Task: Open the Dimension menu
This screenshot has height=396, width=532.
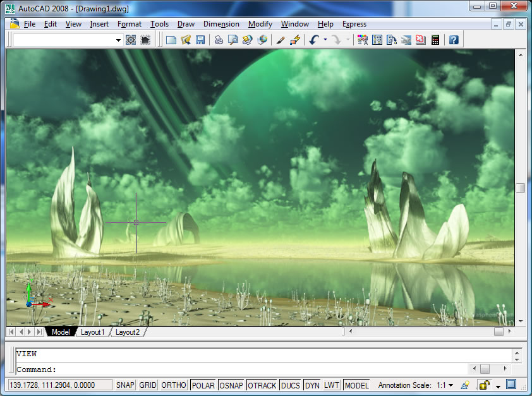Action: tap(221, 24)
